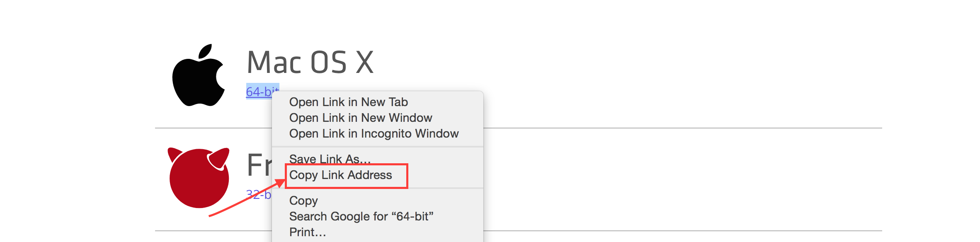Choose Open Link in New Tab

tap(349, 102)
